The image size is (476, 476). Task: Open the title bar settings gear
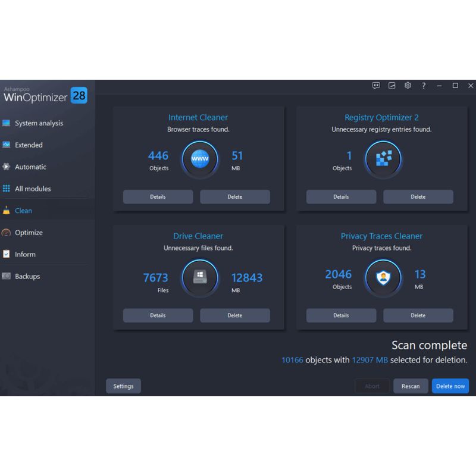pyautogui.click(x=408, y=86)
